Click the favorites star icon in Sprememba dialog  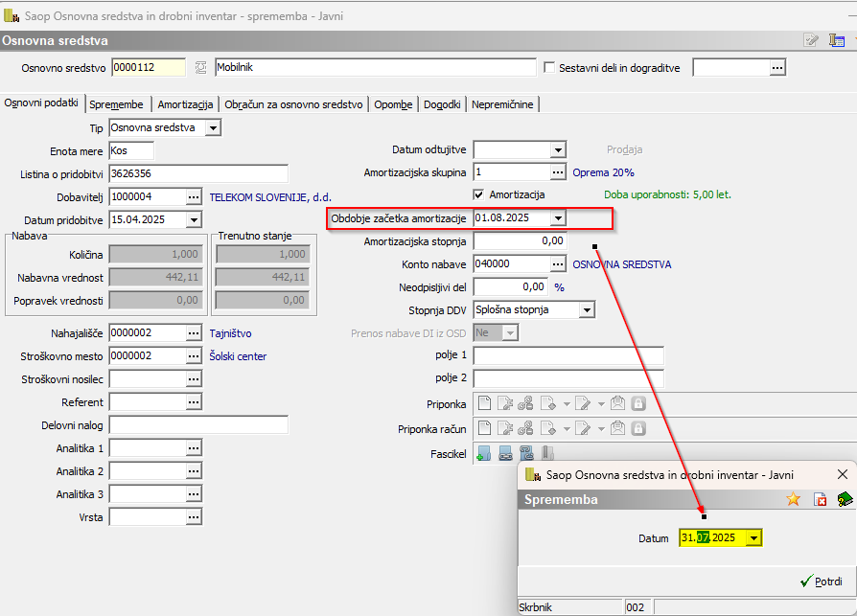coord(793,499)
